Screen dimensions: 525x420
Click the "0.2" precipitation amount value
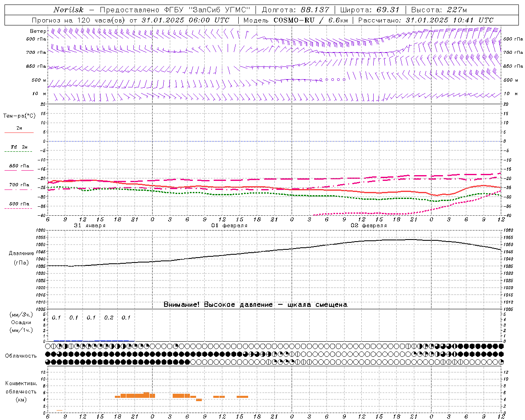(109, 317)
